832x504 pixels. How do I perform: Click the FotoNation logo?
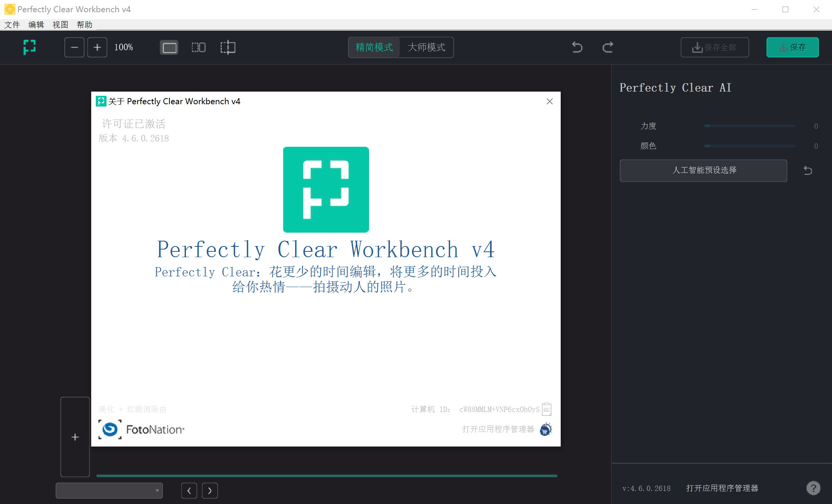pos(141,429)
